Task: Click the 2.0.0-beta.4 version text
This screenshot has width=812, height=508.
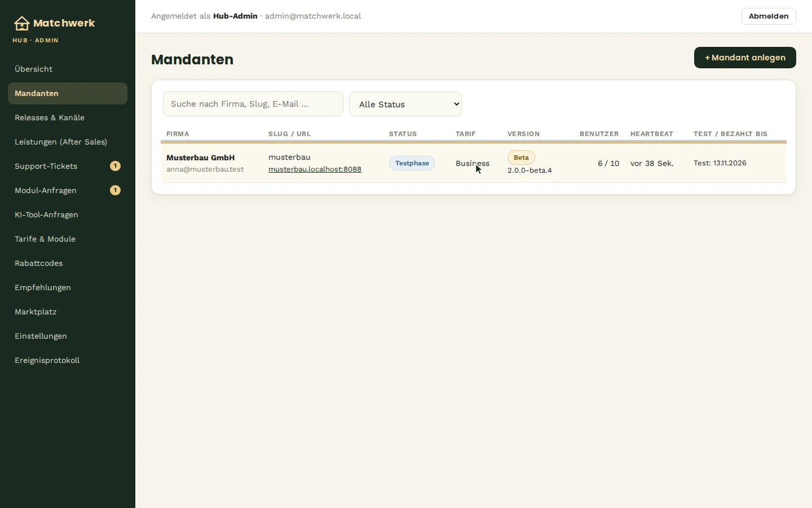Action: (x=529, y=170)
